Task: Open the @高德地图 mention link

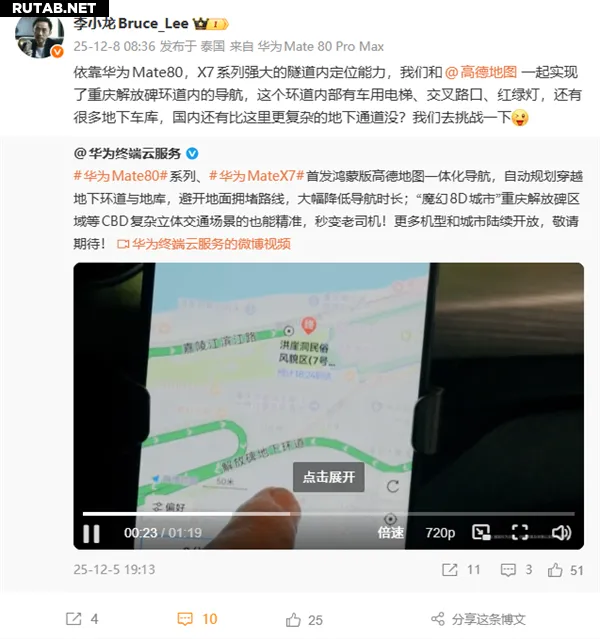Action: click(481, 72)
